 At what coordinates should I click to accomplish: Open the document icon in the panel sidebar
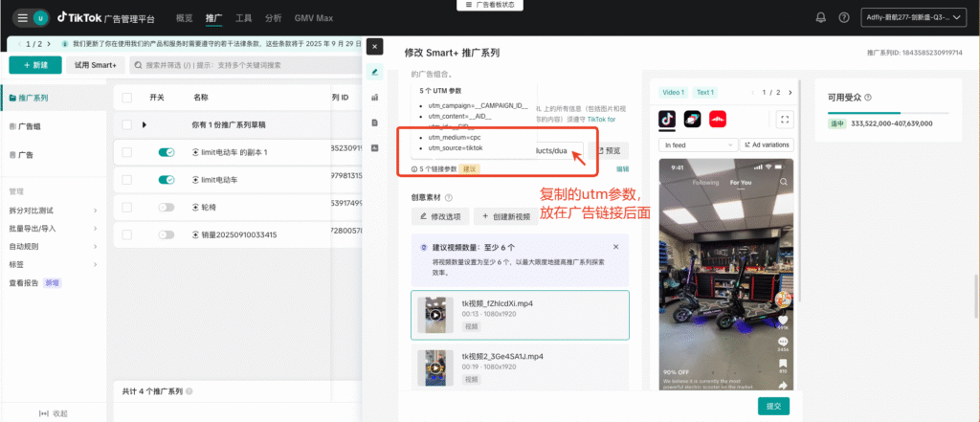374,122
